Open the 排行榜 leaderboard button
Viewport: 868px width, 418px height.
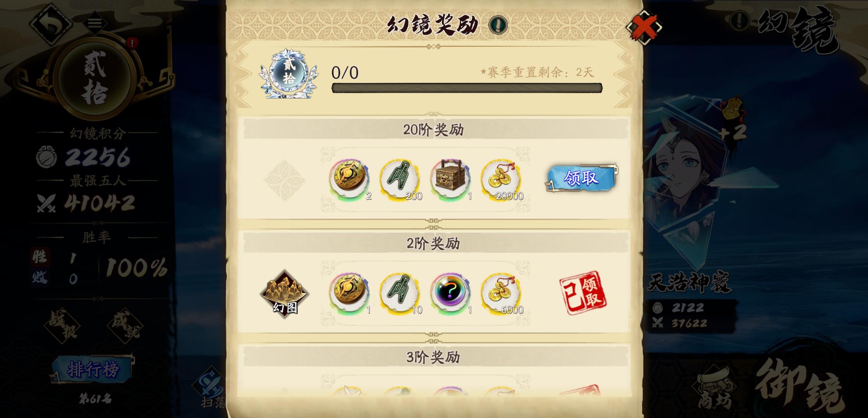click(93, 369)
